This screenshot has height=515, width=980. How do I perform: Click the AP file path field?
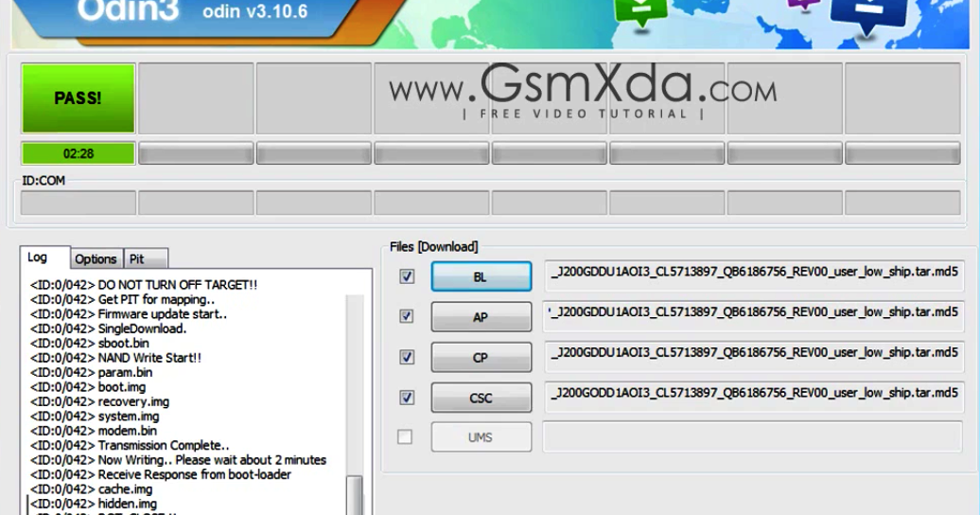[x=754, y=316]
